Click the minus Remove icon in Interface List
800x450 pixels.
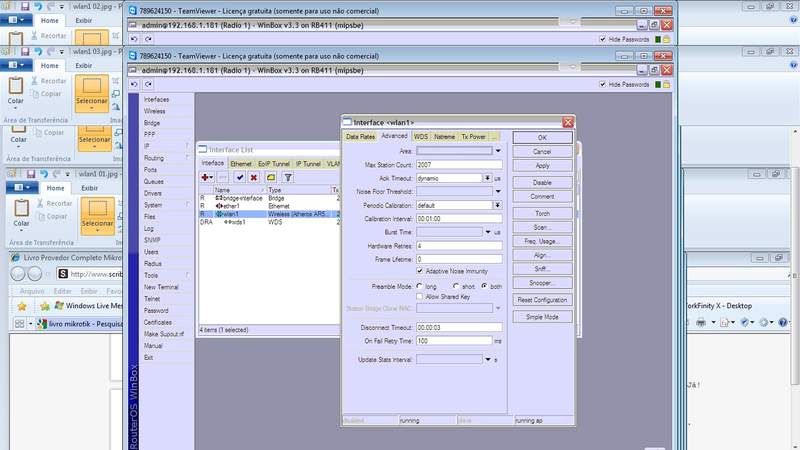coord(222,178)
